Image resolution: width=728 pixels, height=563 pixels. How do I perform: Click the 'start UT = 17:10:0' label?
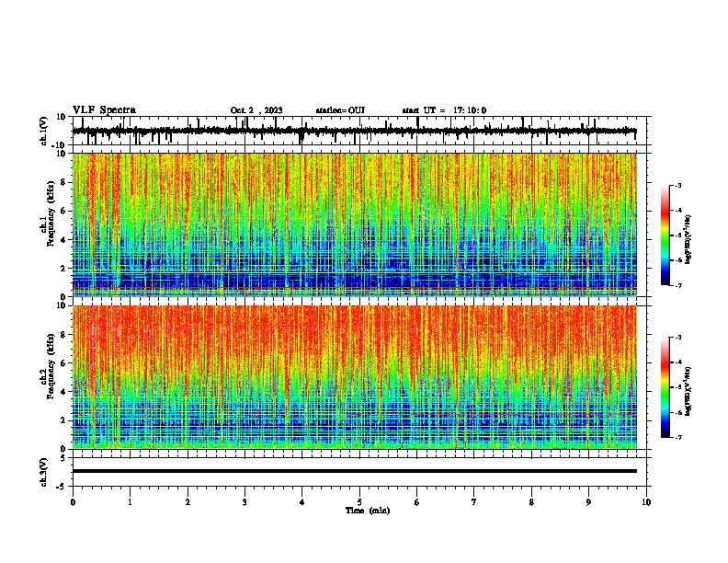(x=444, y=110)
